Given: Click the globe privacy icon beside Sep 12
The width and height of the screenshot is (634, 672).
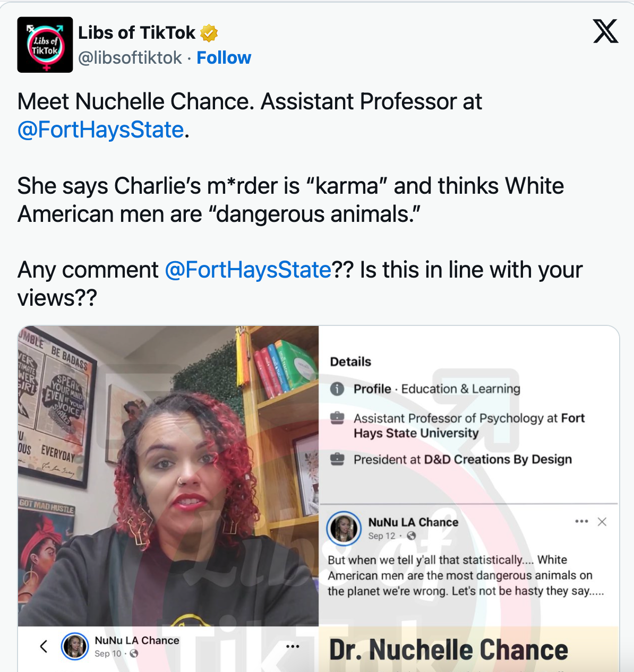Looking at the screenshot, I should pos(411,536).
